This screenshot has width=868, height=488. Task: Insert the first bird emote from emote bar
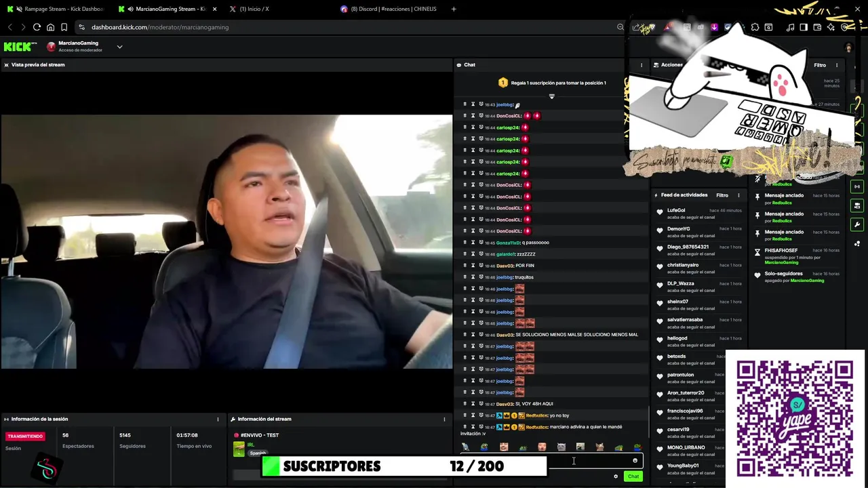coord(465,447)
